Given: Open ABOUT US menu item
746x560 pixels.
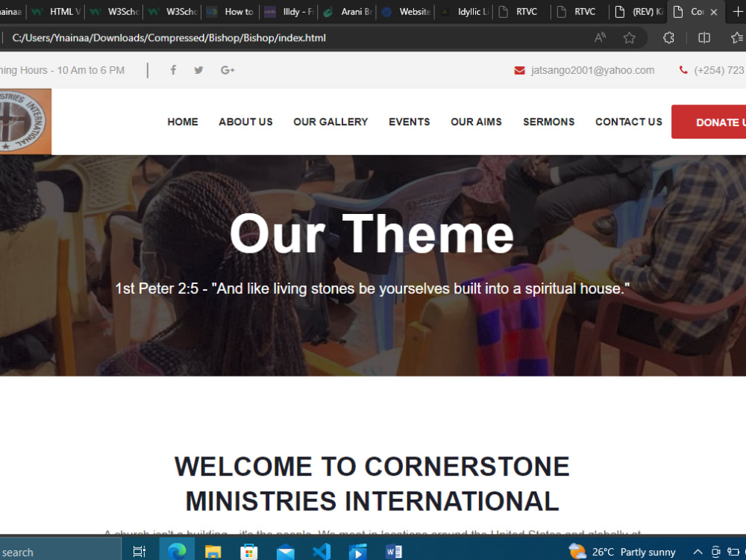Looking at the screenshot, I should pos(245,122).
